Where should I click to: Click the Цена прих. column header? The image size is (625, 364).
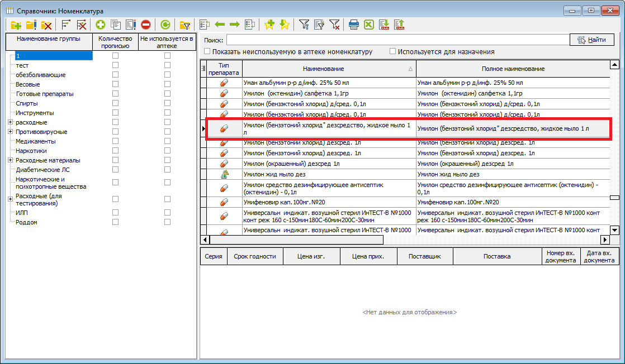point(368,256)
